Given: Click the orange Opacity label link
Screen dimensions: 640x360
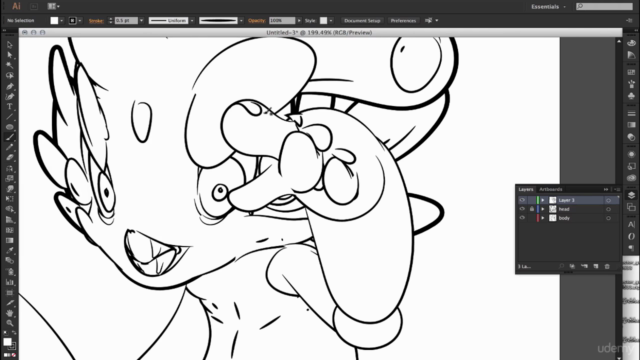Looking at the screenshot, I should [257, 20].
